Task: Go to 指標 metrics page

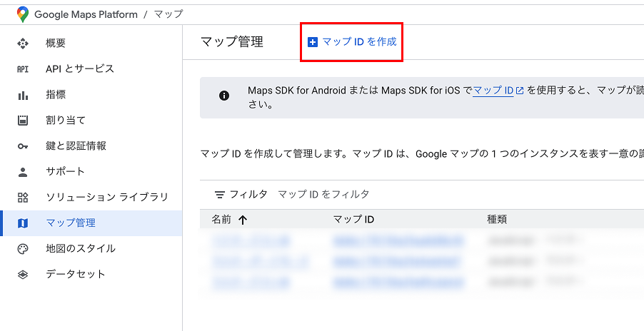Action: tap(56, 94)
